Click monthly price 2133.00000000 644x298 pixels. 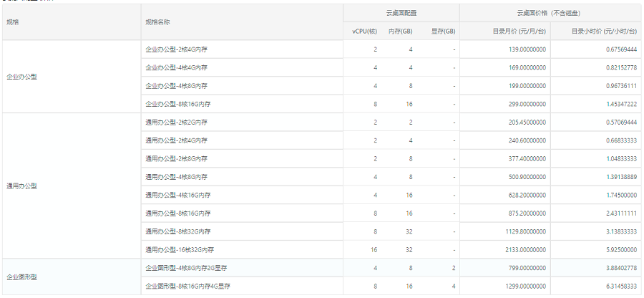(x=526, y=249)
